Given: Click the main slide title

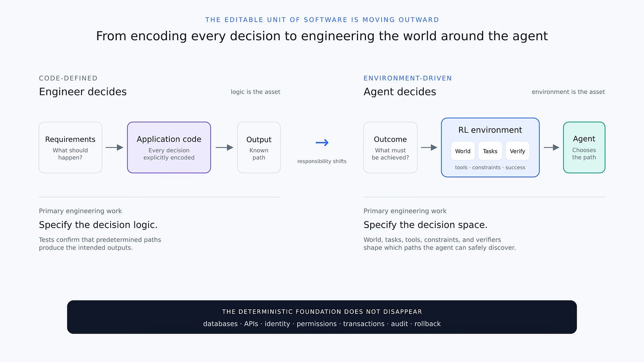Looking at the screenshot, I should 322,36.
